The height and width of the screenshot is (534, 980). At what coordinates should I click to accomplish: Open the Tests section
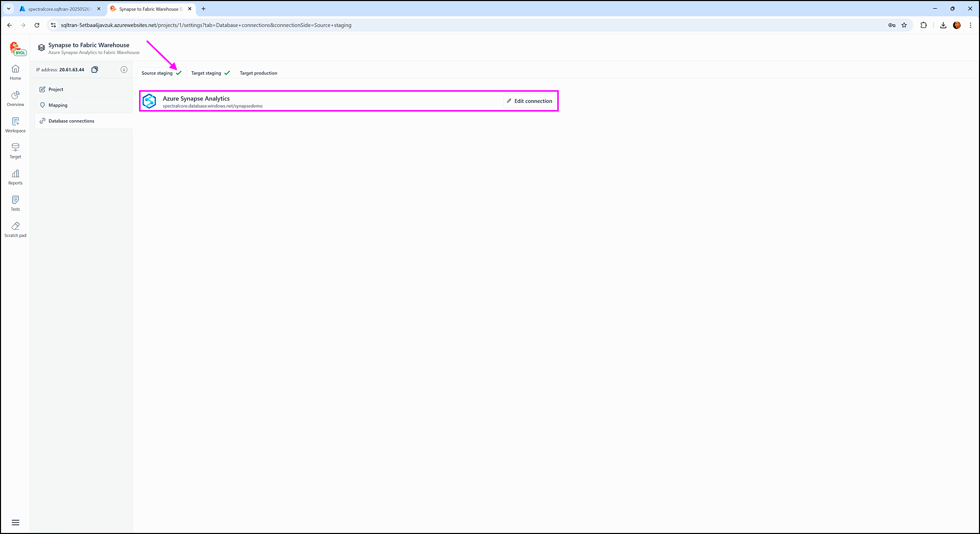(x=15, y=203)
